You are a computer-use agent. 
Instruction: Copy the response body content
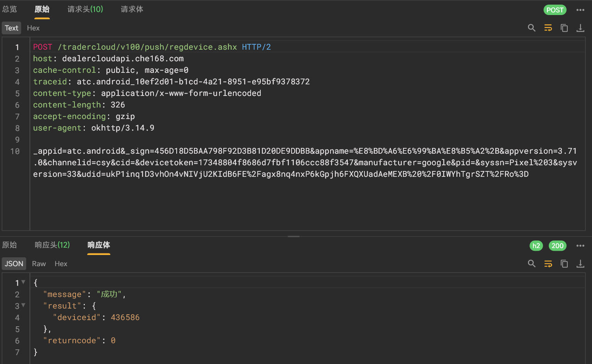(x=564, y=263)
